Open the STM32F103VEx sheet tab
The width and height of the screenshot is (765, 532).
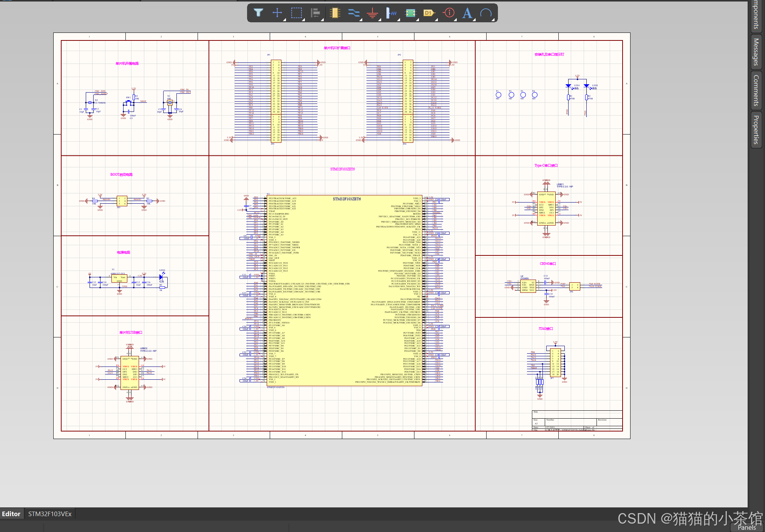pos(50,514)
